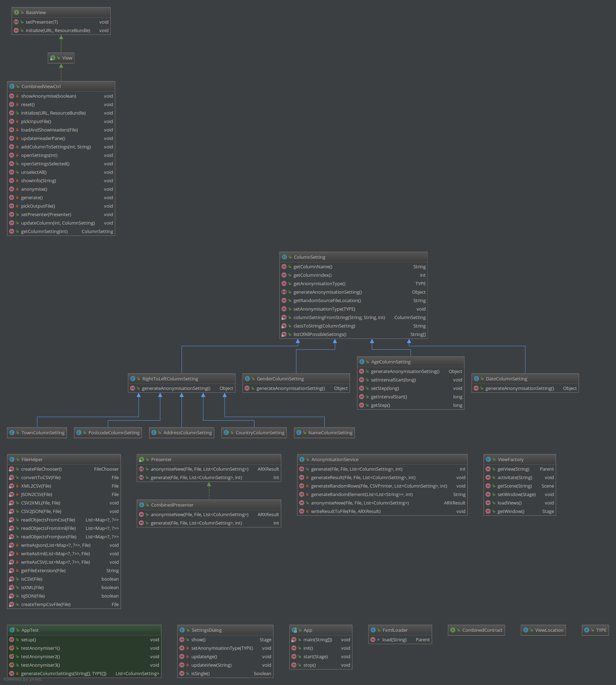Select loadAndShowHeaders(File) method row
616x685 pixels.
click(61, 130)
